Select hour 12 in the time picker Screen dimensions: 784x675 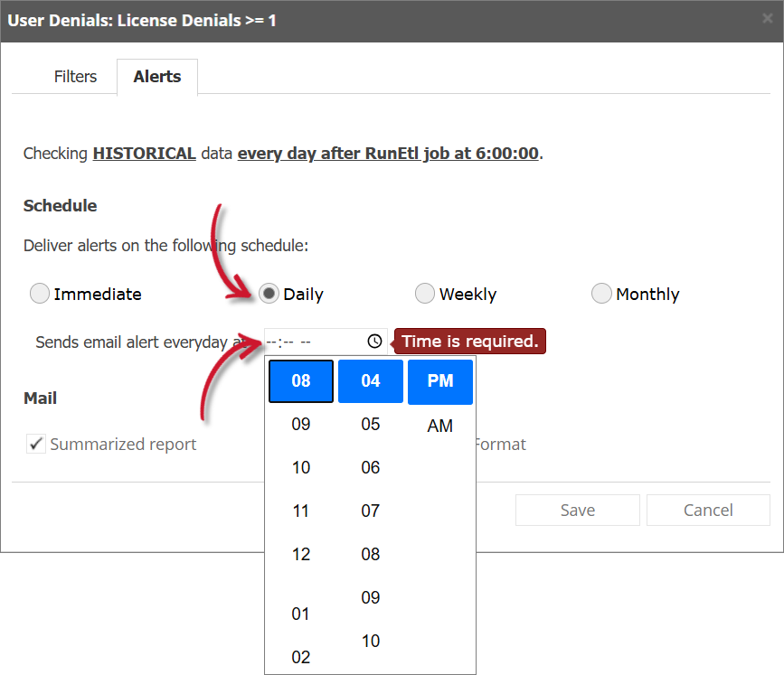(300, 554)
